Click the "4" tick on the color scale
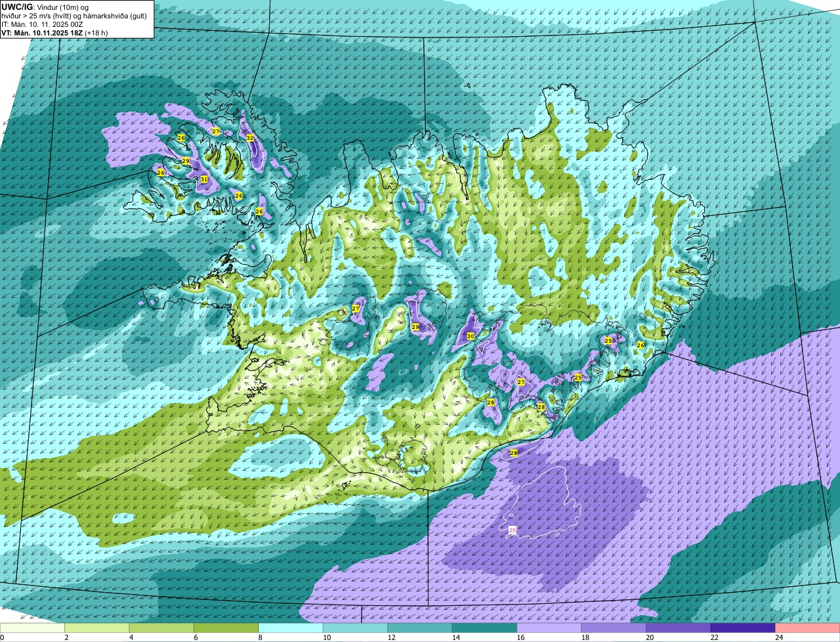This screenshot has height=642, width=840. (x=131, y=637)
